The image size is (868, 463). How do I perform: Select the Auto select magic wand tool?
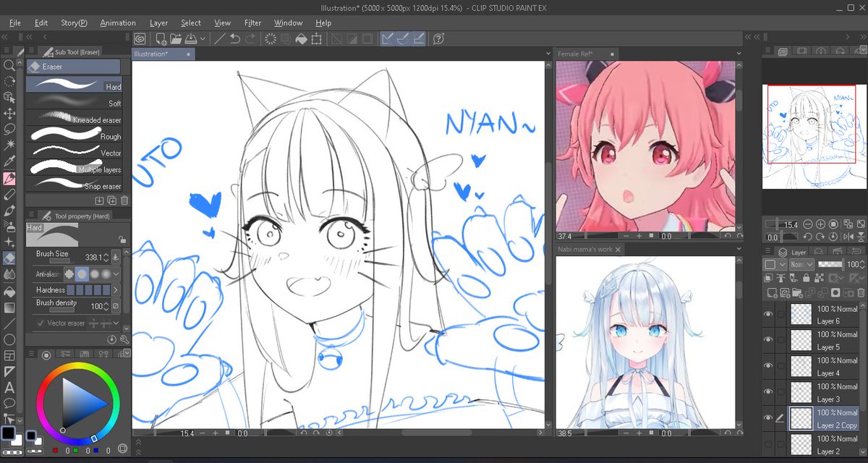(9, 145)
